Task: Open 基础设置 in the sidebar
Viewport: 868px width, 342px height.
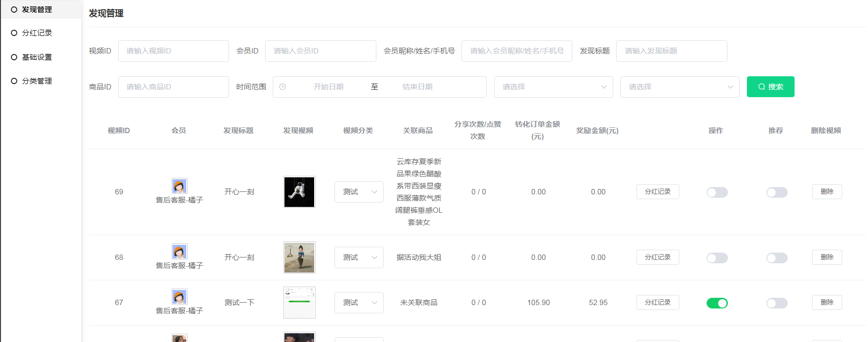Action: 37,57
